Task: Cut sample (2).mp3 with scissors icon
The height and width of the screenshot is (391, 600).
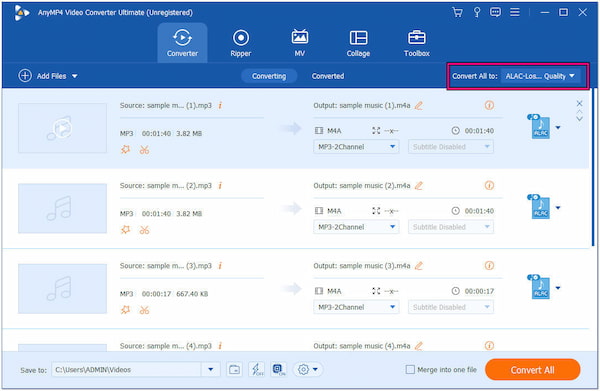Action: pos(144,230)
